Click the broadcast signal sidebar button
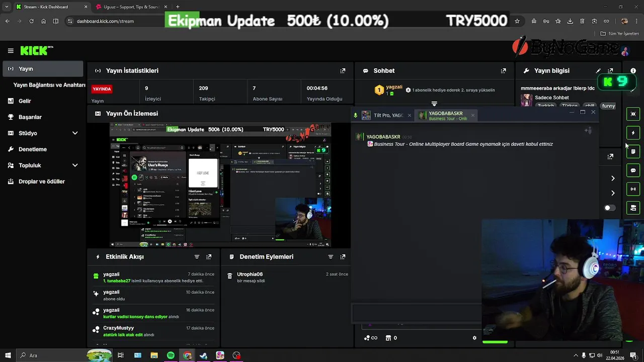Image resolution: width=644 pixels, height=362 pixels. click(633, 189)
